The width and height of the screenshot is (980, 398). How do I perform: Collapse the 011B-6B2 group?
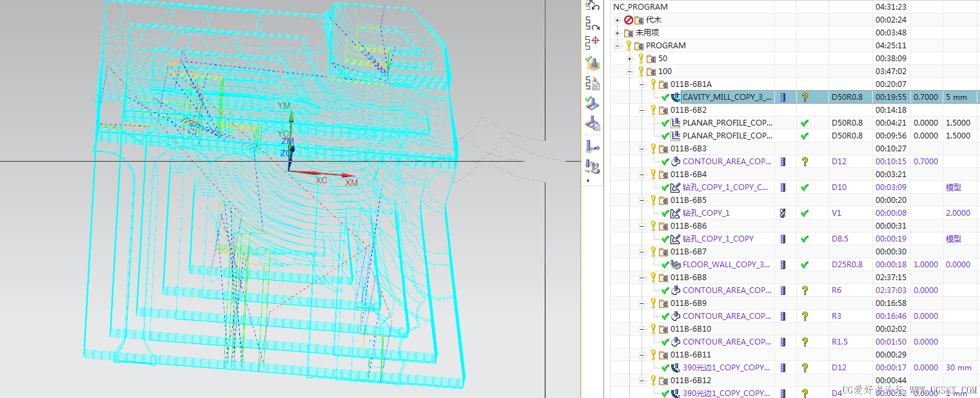pos(642,110)
